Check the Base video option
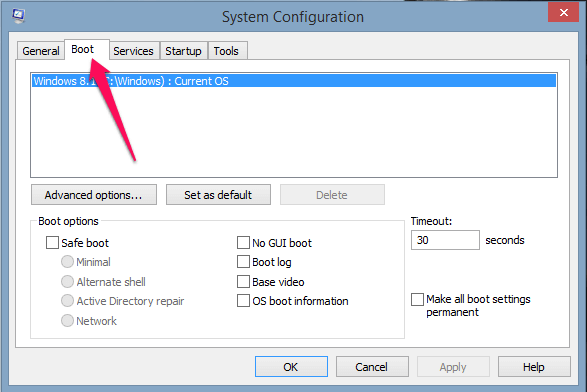 click(x=243, y=282)
